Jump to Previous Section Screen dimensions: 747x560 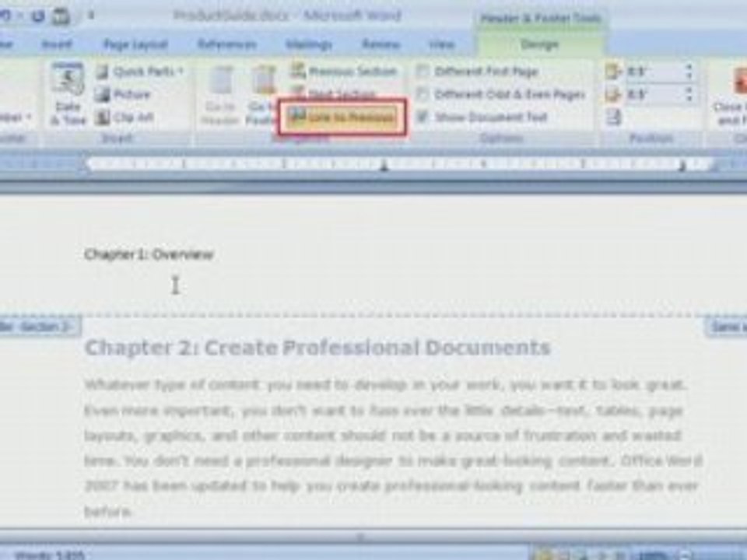pos(345,72)
